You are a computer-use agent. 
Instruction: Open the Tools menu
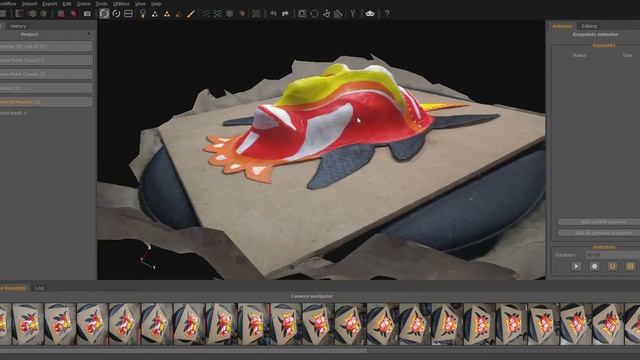pyautogui.click(x=101, y=4)
